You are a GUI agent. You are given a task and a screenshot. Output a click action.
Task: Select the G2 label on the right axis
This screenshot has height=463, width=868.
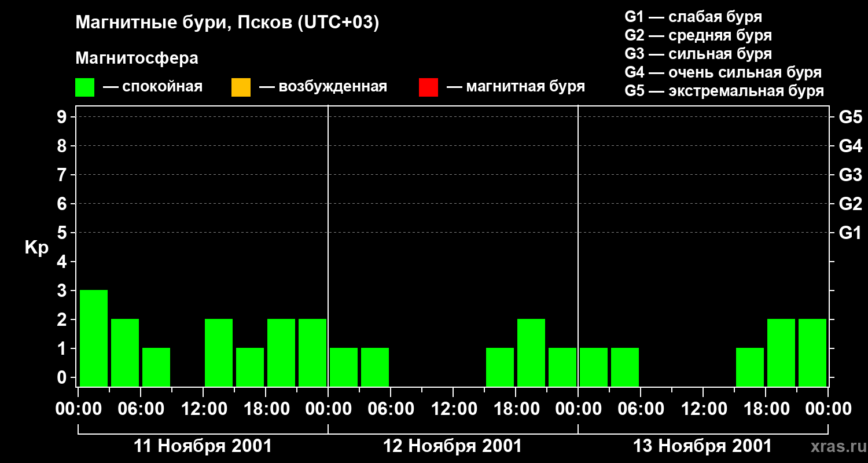(x=851, y=204)
